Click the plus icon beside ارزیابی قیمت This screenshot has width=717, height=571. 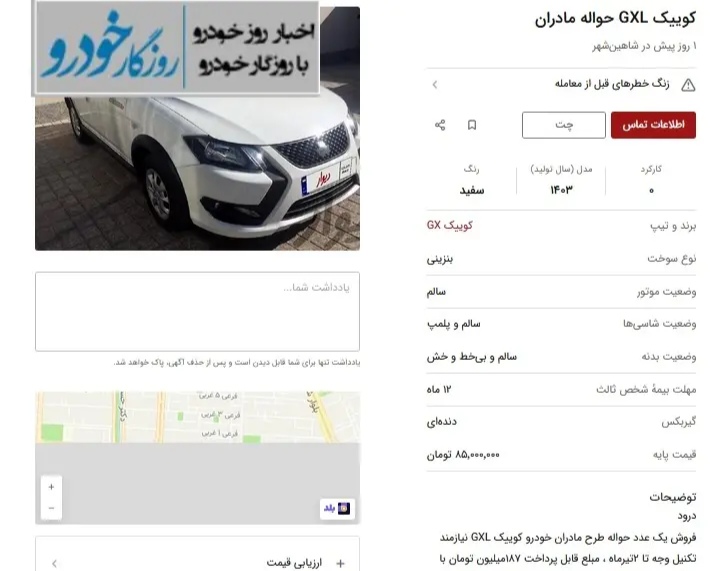pyautogui.click(x=340, y=563)
